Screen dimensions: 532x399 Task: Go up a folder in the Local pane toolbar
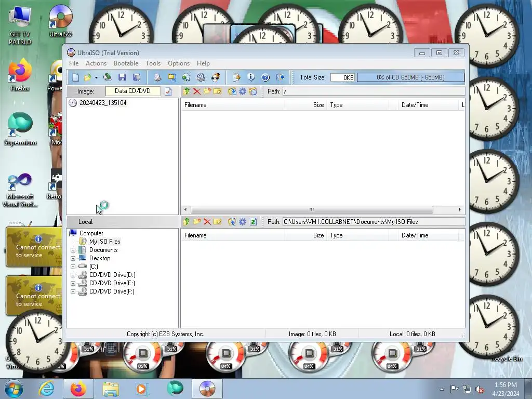pyautogui.click(x=186, y=222)
